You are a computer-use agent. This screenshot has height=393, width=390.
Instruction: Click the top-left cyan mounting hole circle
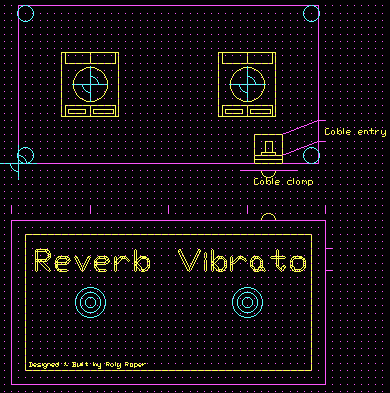point(25,14)
